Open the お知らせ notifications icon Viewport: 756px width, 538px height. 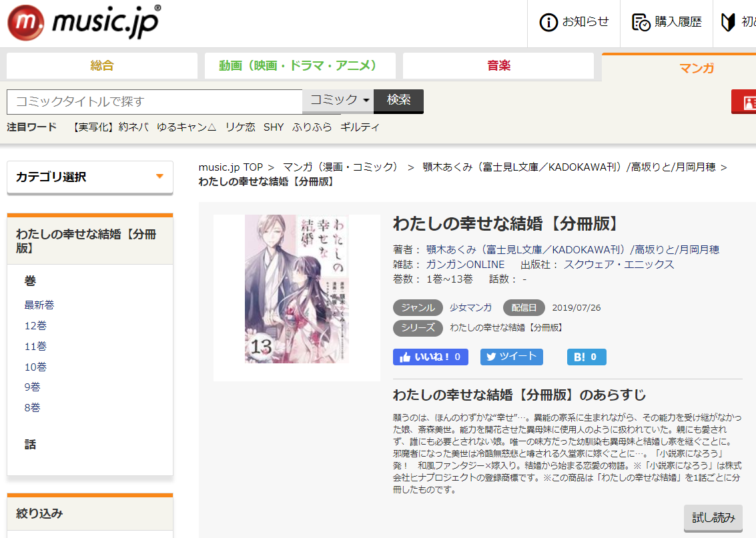point(548,22)
